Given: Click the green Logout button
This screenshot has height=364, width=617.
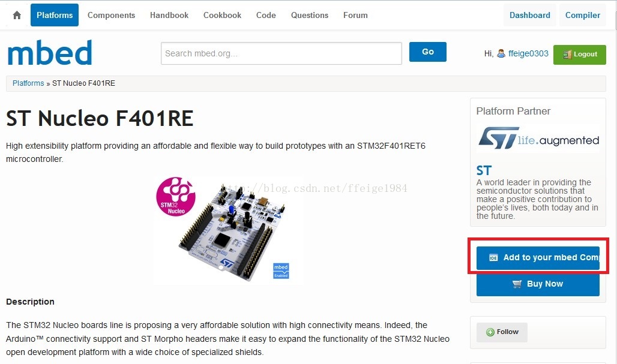Looking at the screenshot, I should point(580,55).
